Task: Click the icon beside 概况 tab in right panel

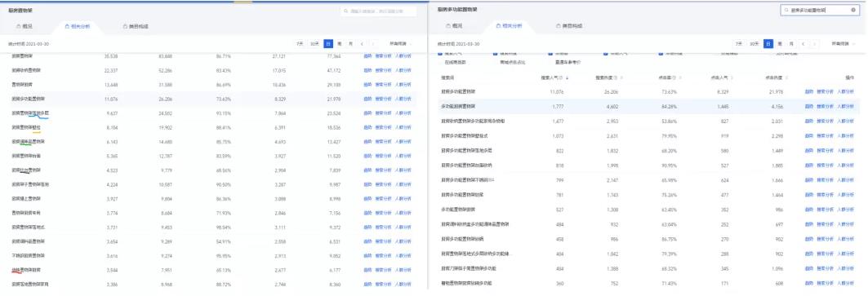Action: coord(448,26)
